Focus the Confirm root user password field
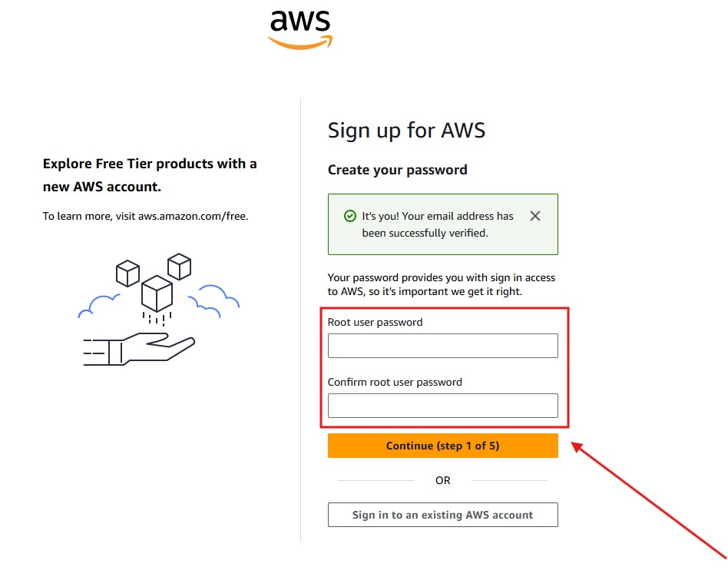Viewport: 728px width, 577px height. coord(442,406)
